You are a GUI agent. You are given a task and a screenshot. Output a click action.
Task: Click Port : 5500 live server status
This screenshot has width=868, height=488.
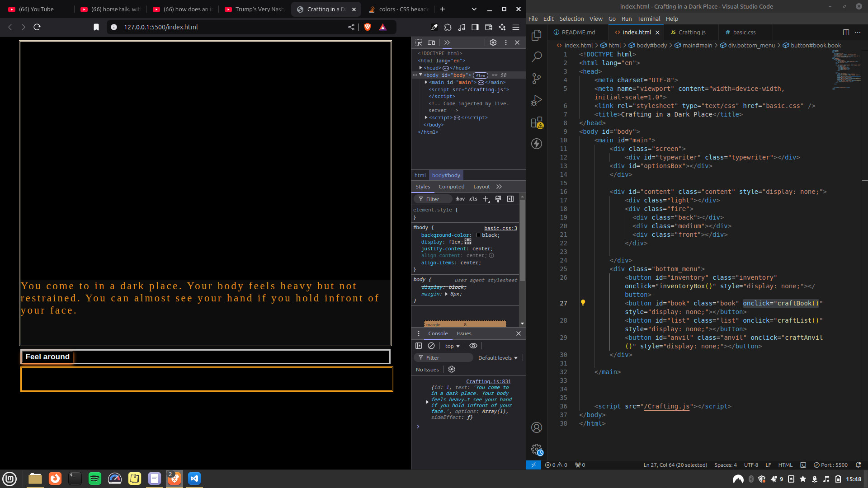[x=830, y=465]
